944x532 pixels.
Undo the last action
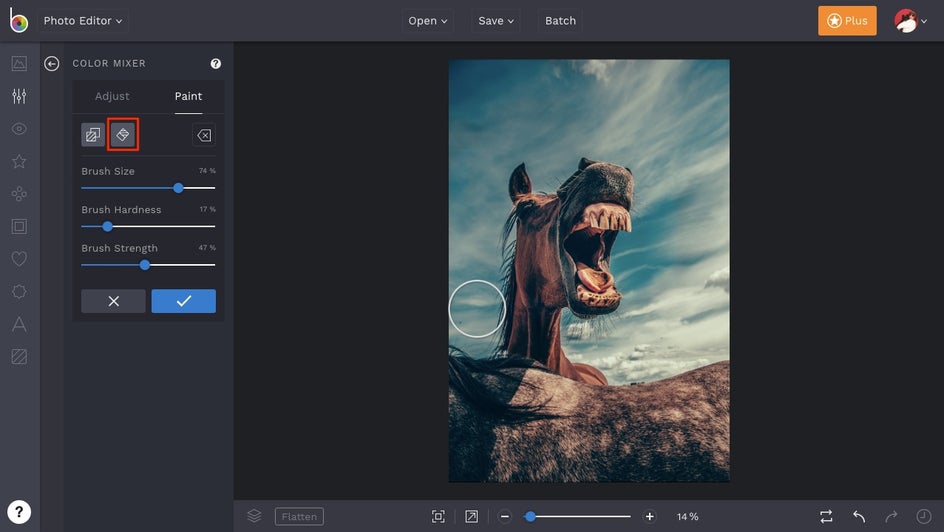pyautogui.click(x=859, y=516)
